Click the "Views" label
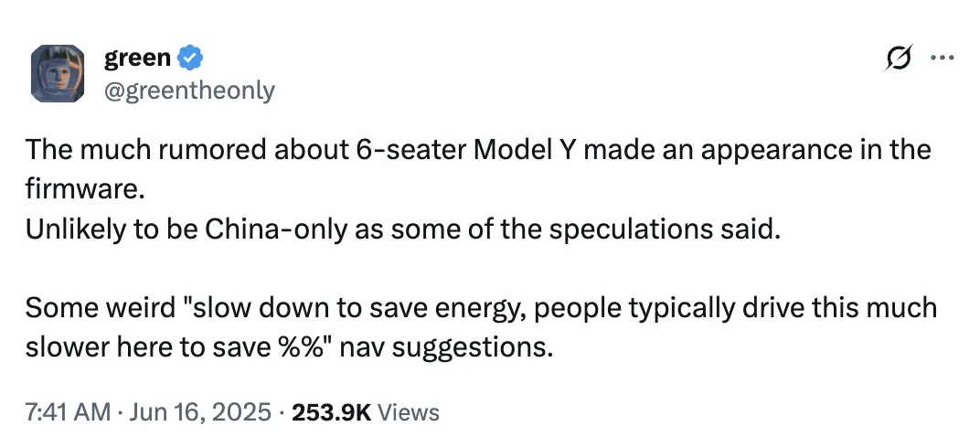 (409, 412)
